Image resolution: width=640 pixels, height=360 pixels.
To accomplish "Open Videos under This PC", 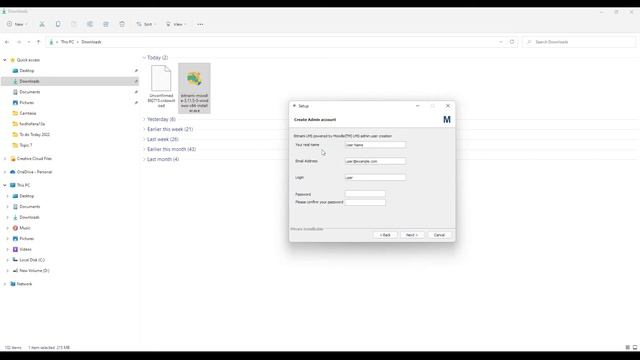I will (25, 249).
